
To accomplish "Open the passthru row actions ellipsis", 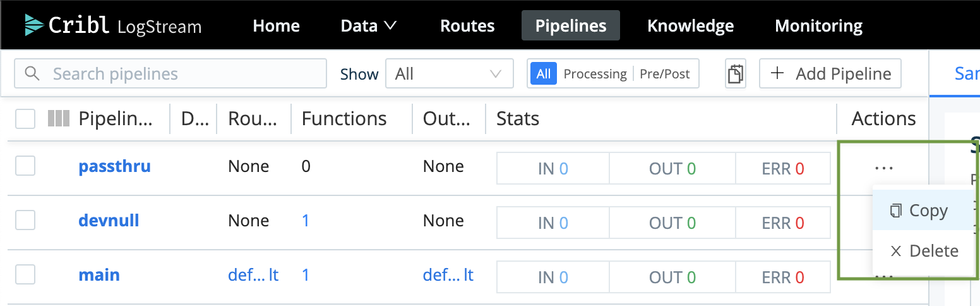I will click(883, 168).
